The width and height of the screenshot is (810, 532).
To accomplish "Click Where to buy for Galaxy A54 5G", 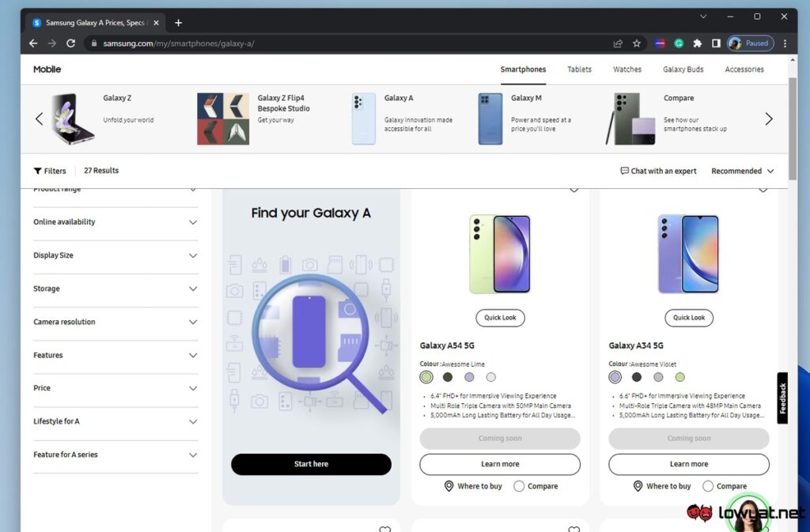I will point(473,486).
